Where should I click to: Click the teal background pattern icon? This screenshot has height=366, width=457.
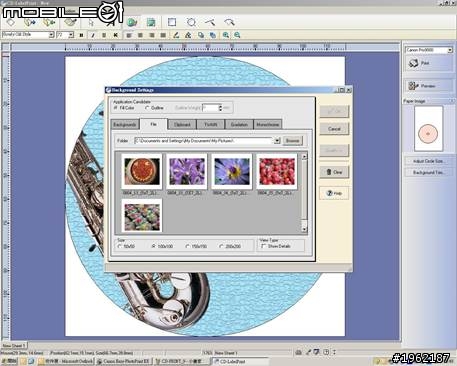click(151, 22)
